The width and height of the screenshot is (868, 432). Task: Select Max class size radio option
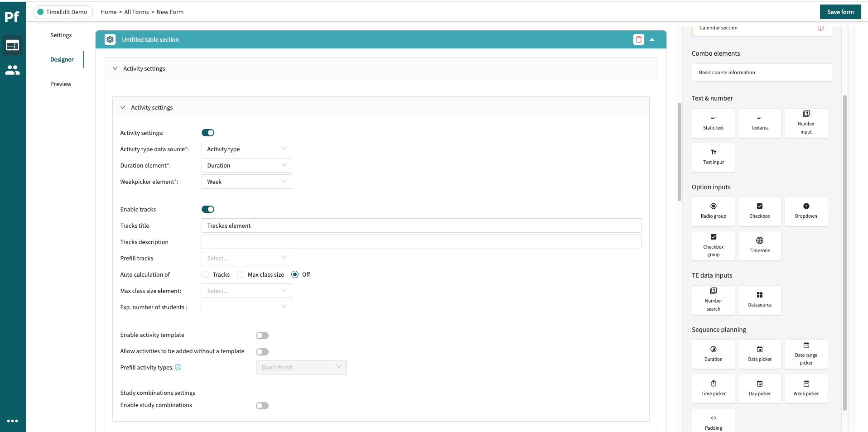pyautogui.click(x=241, y=274)
